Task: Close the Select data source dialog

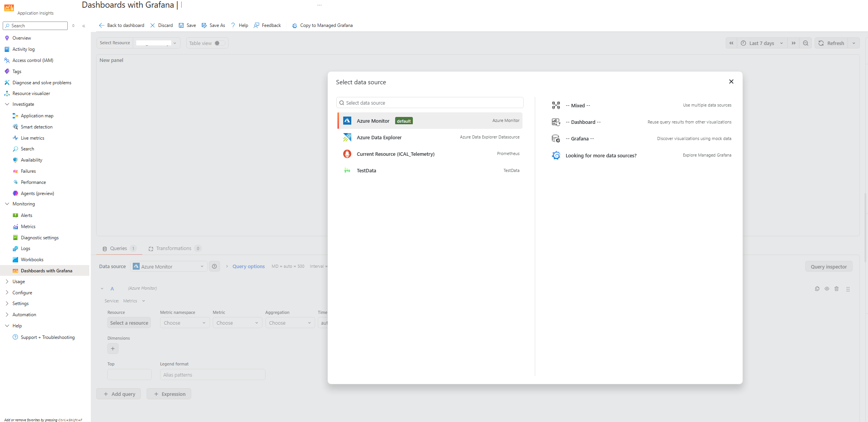Action: pyautogui.click(x=731, y=82)
